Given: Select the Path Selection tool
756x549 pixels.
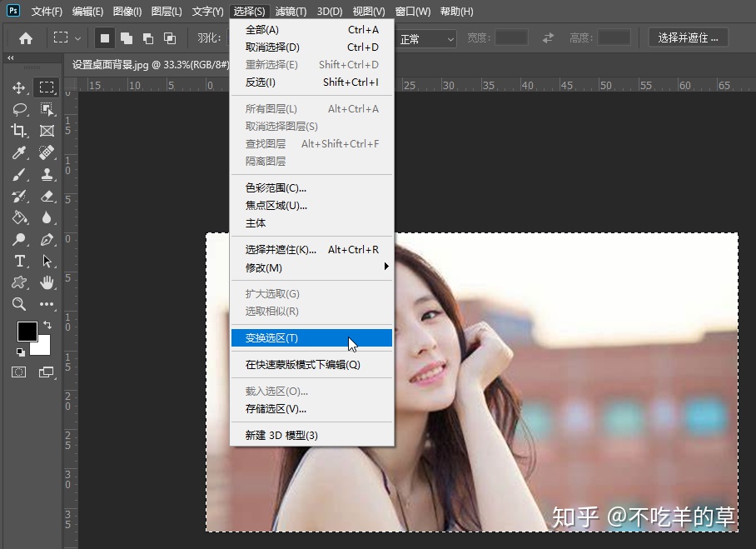Looking at the screenshot, I should (x=47, y=261).
